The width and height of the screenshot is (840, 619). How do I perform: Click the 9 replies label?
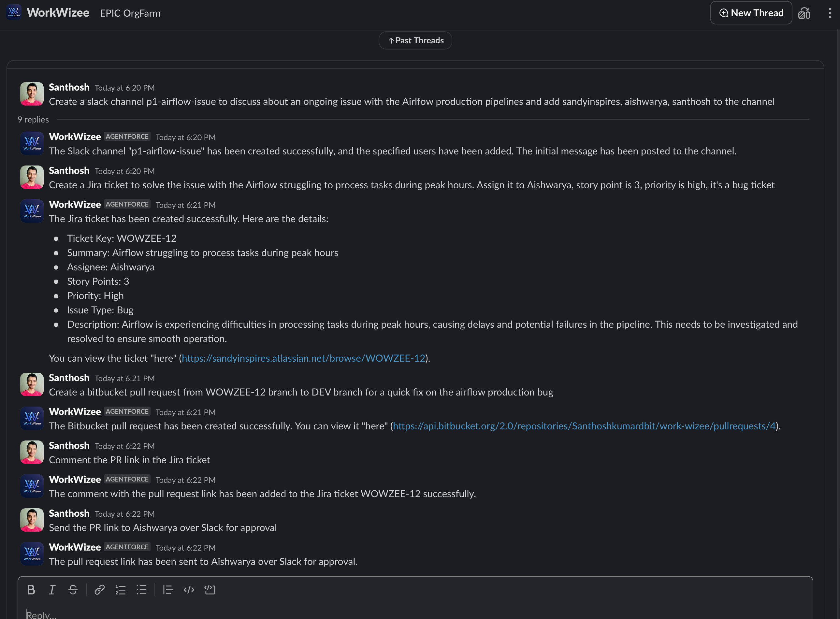pyautogui.click(x=33, y=120)
